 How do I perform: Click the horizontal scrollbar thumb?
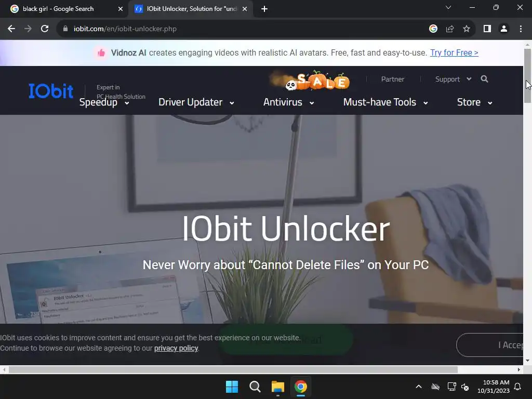tap(233, 369)
